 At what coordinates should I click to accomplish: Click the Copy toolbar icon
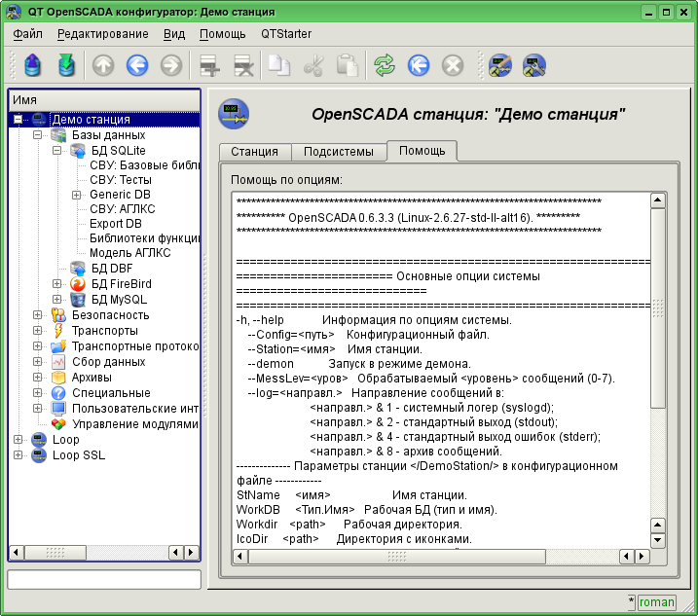[x=279, y=66]
